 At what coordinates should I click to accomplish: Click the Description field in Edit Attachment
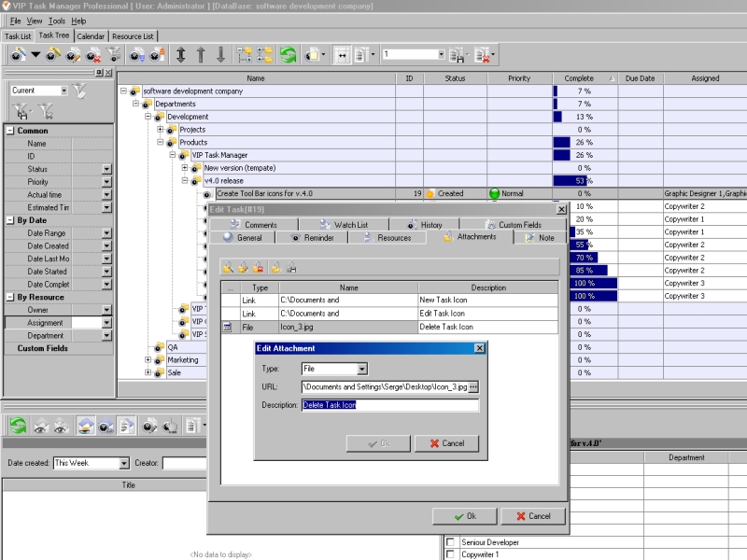(x=390, y=405)
